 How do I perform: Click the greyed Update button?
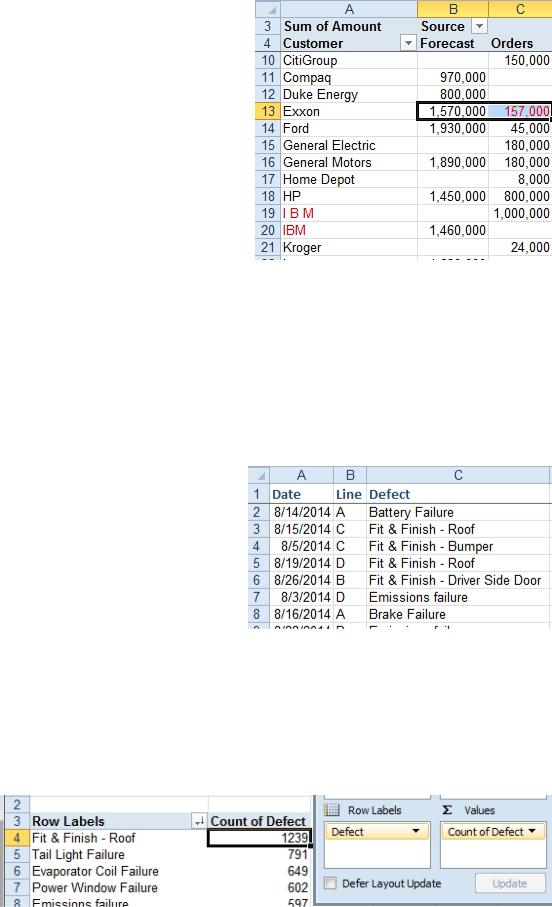(x=510, y=883)
